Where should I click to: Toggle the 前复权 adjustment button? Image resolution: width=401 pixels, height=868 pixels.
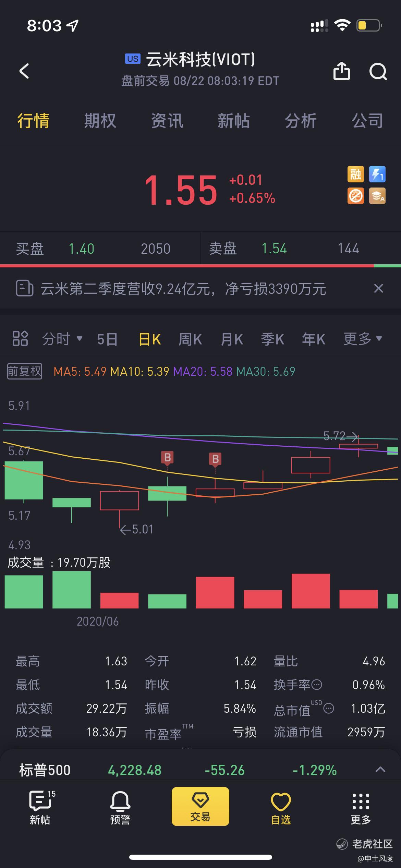tap(25, 371)
